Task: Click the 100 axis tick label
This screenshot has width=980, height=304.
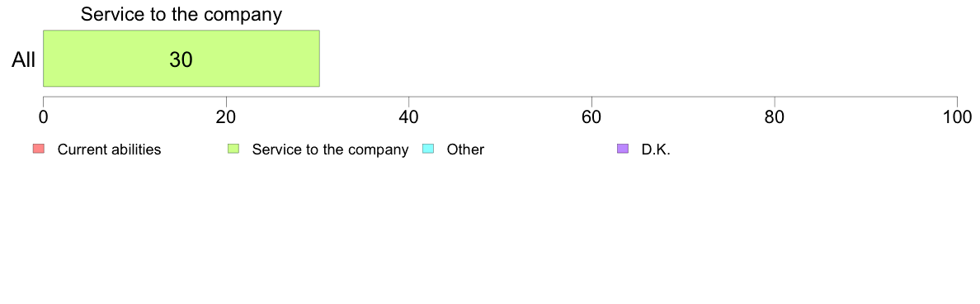Action: click(957, 117)
